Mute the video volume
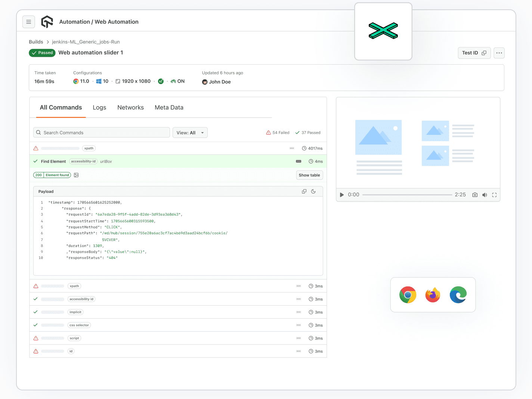Screen dimensions: 532x399 [x=485, y=195]
